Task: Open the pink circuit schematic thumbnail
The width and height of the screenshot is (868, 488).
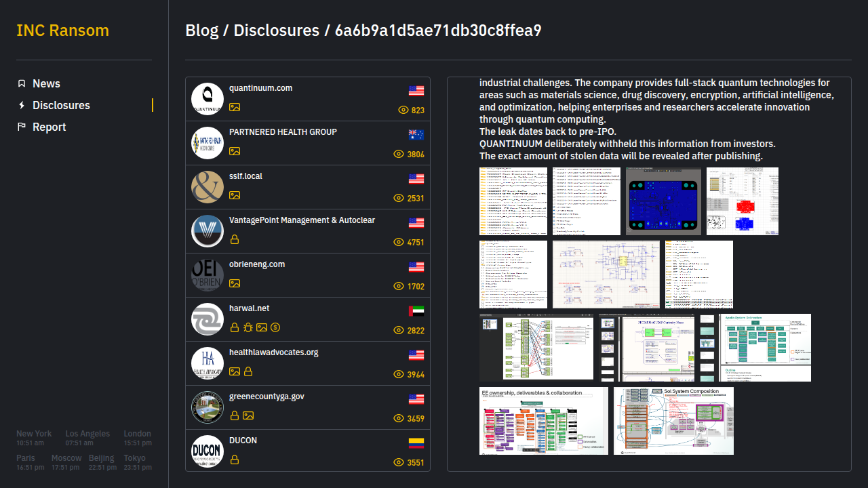Action: click(x=606, y=274)
